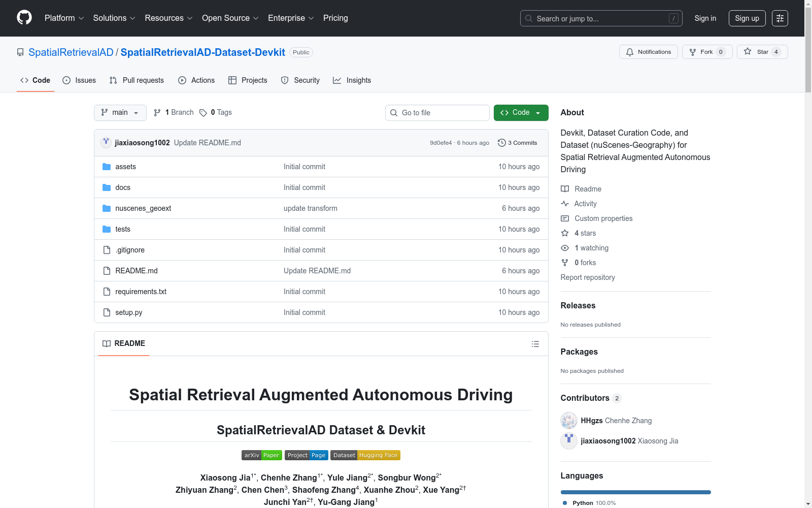
Task: Open the SpatialRetrievalAD-Dataset-Devkit repository link
Action: point(203,52)
